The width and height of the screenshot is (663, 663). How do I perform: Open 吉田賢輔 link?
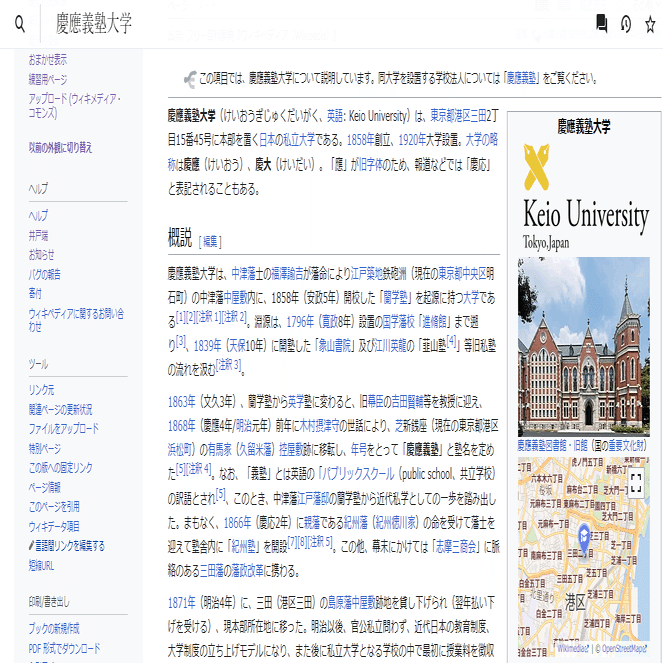pos(407,401)
